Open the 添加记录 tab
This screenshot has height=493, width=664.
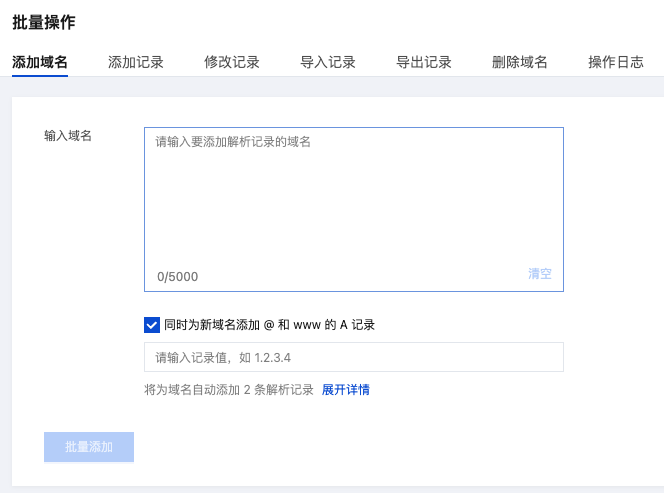(136, 62)
